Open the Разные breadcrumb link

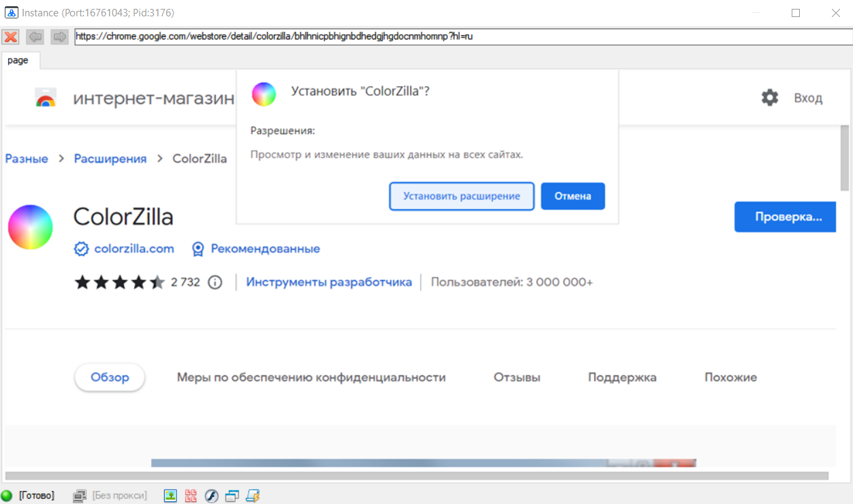click(x=27, y=159)
